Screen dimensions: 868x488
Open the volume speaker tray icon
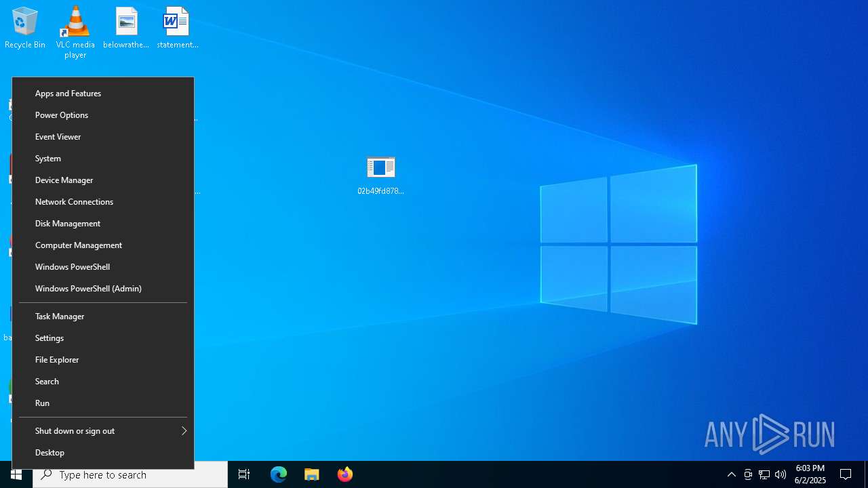point(781,474)
